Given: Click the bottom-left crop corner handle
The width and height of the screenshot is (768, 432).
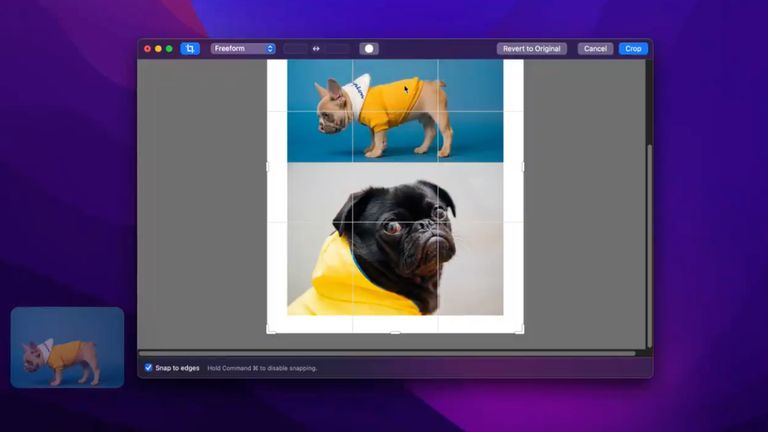Looking at the screenshot, I should 270,330.
